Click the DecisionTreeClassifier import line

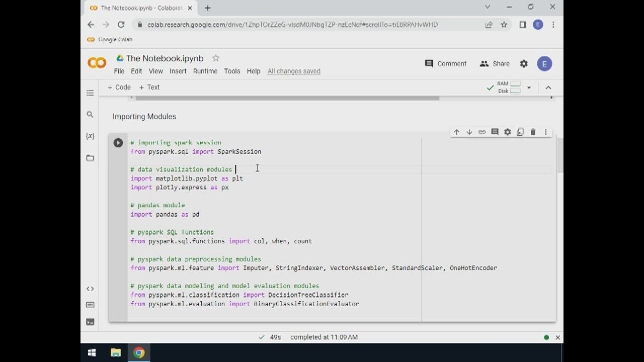point(239,295)
